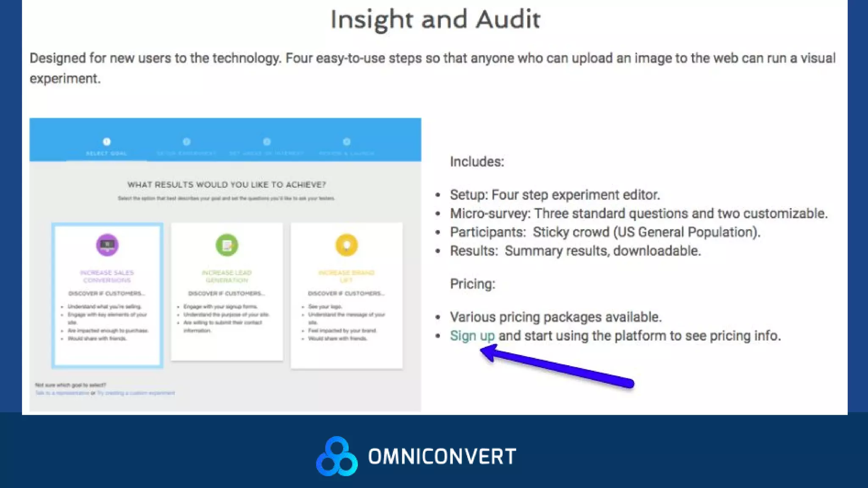Open Try creating a custom experiment link
The image size is (868, 488).
click(136, 393)
